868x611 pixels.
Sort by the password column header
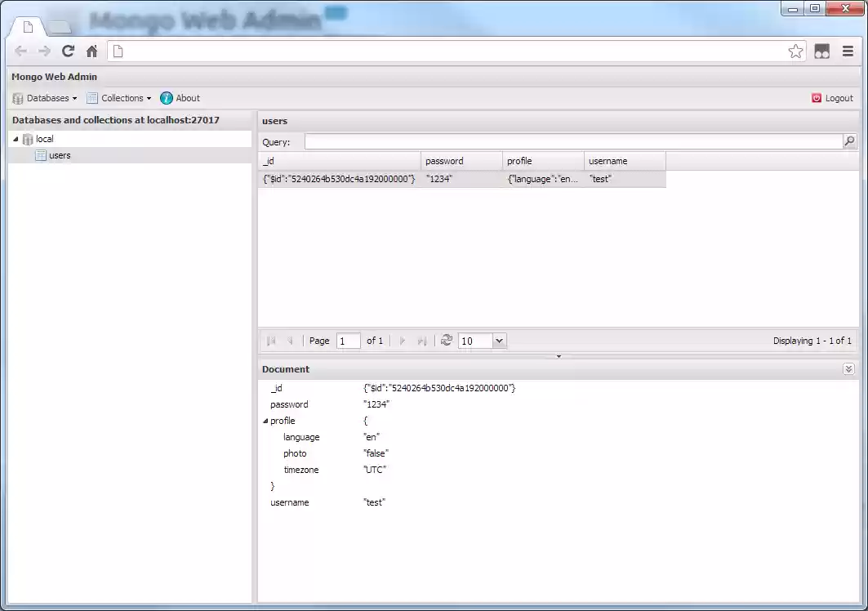click(x=445, y=161)
